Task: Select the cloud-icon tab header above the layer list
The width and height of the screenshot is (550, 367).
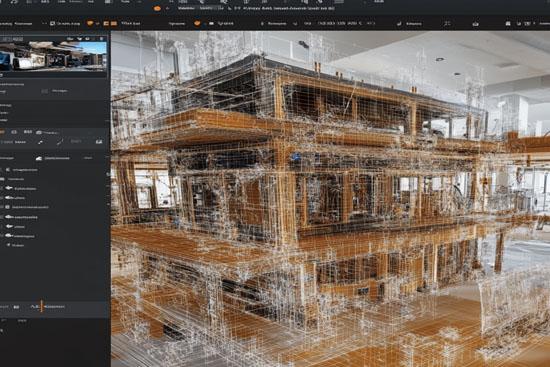Action: pyautogui.click(x=53, y=158)
